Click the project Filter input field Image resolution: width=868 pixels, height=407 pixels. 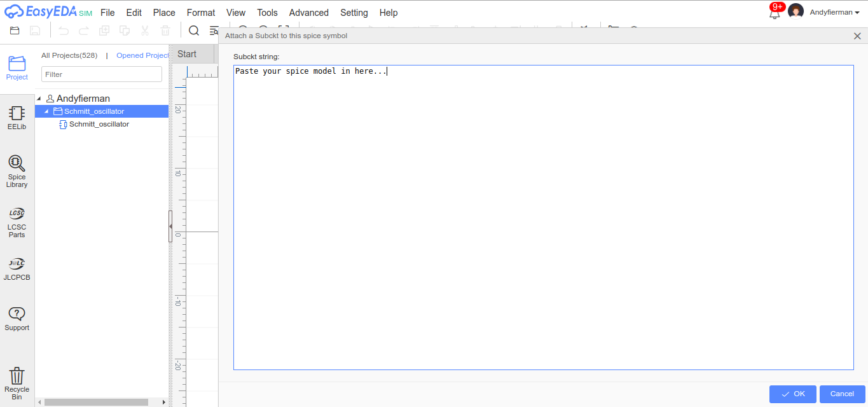[102, 74]
